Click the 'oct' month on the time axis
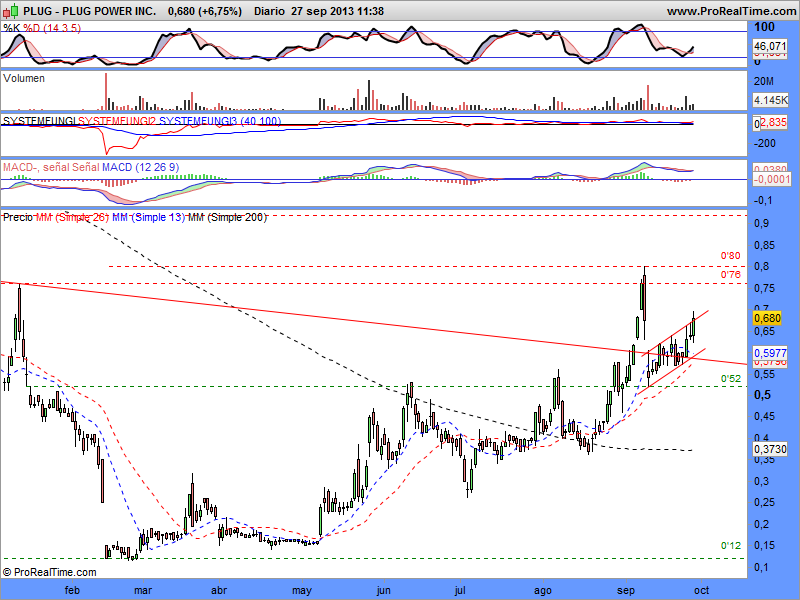This screenshot has height=600, width=800. click(702, 590)
